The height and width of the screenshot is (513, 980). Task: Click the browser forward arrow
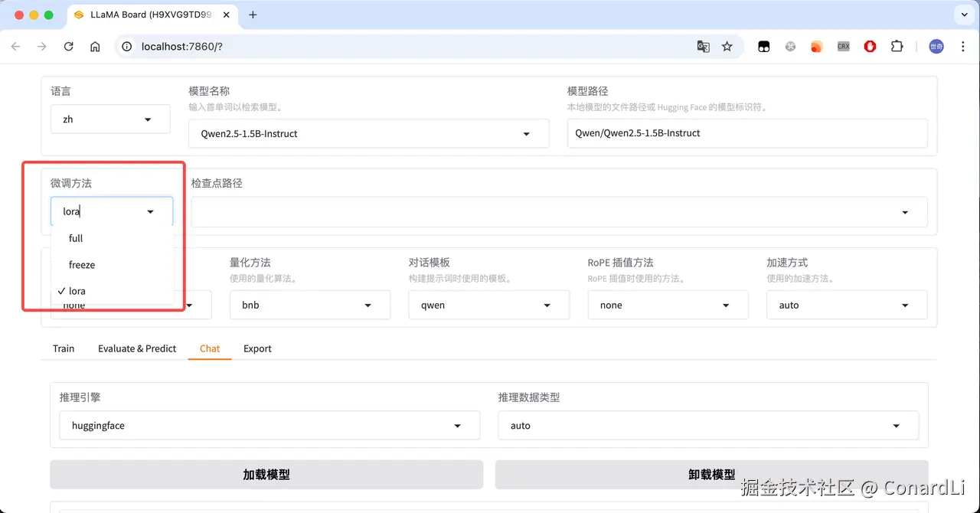point(42,47)
